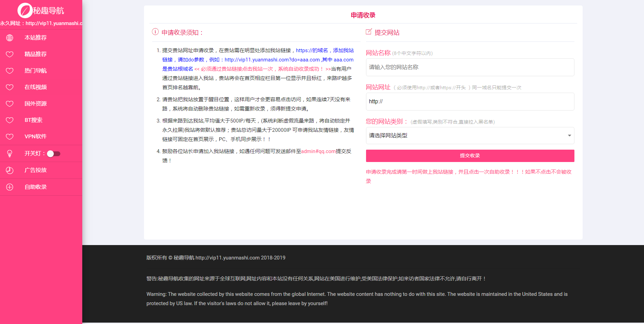The width and height of the screenshot is (644, 324).
Task: Go to VPN软件 in the sidebar
Action: pos(36,137)
